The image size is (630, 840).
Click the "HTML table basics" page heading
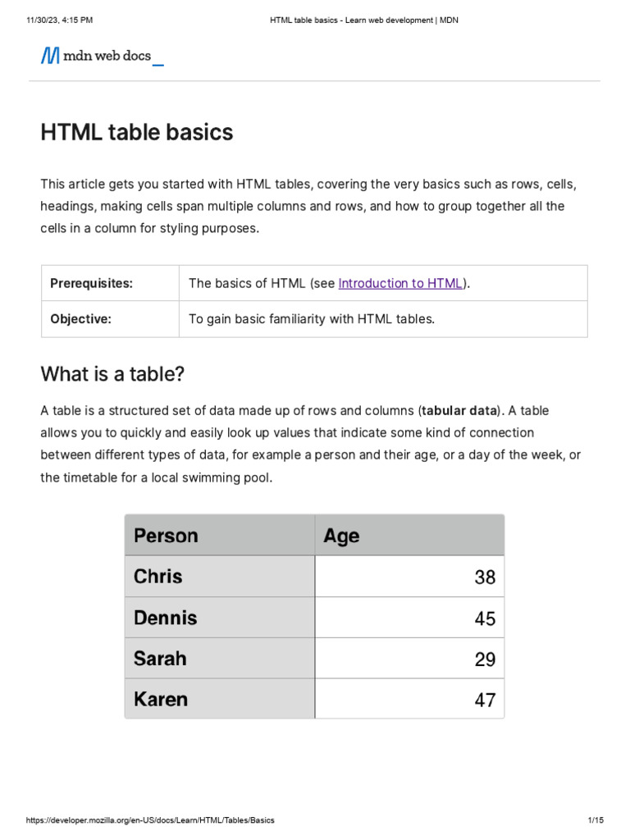click(x=137, y=132)
